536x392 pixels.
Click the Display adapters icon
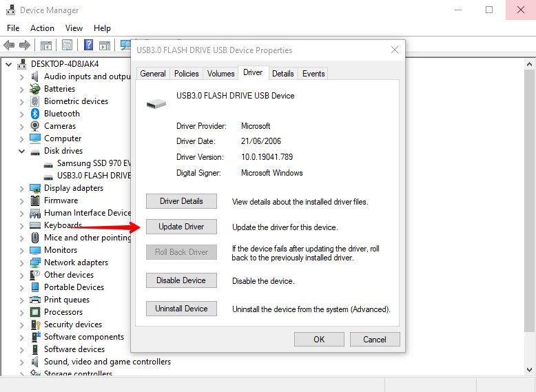[35, 188]
